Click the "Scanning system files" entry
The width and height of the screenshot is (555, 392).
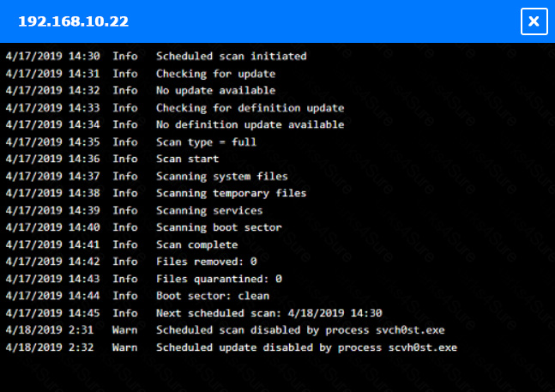[x=221, y=177]
